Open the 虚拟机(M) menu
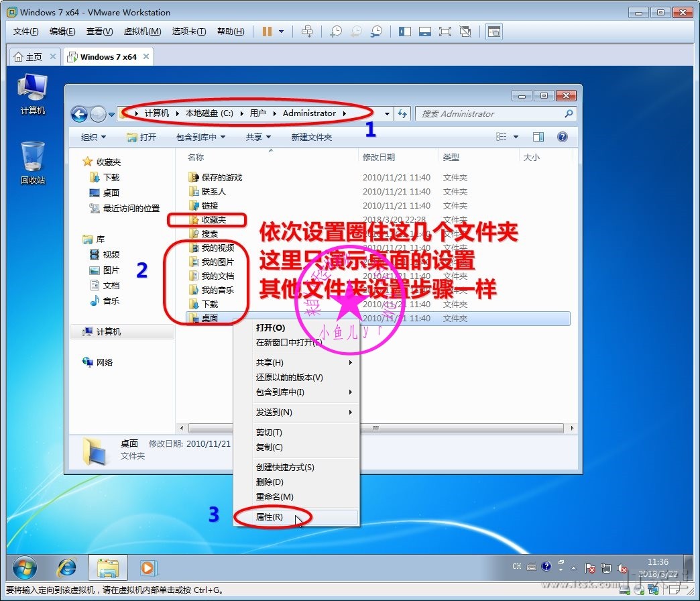The image size is (700, 601). click(142, 32)
